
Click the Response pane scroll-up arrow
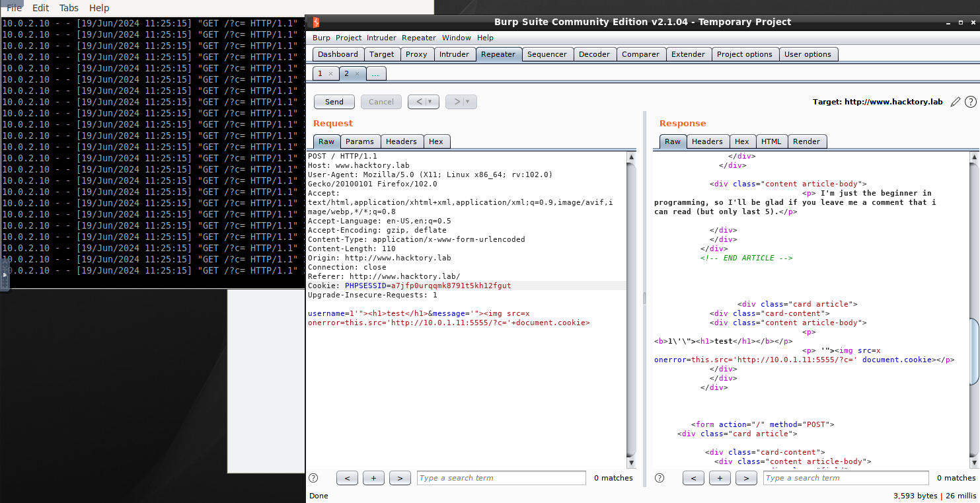[974, 157]
